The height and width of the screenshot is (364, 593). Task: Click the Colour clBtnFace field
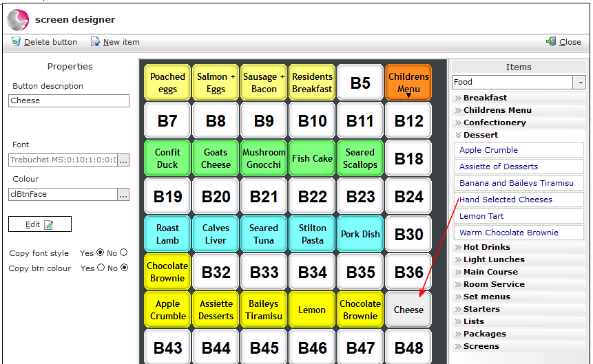[63, 194]
